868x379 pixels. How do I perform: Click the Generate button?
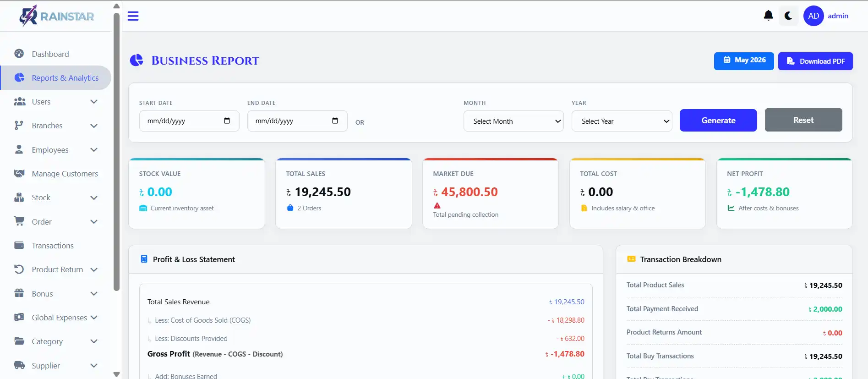pos(718,120)
